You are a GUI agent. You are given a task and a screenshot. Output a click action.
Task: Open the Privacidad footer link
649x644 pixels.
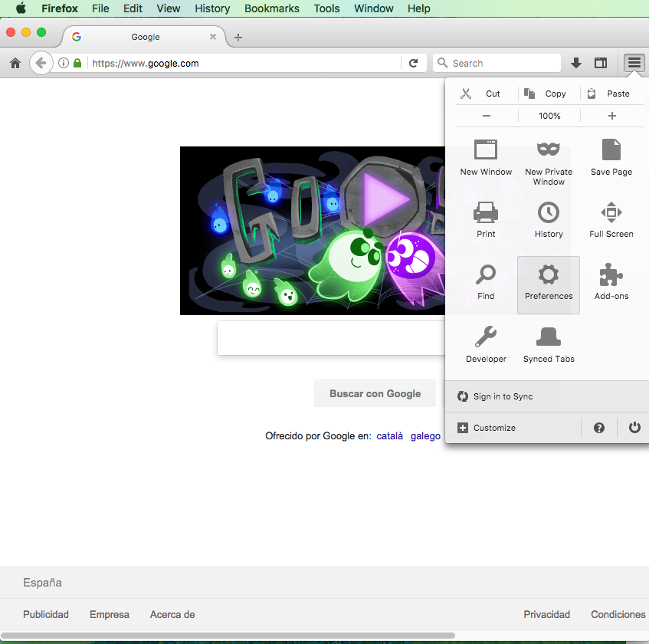click(547, 615)
